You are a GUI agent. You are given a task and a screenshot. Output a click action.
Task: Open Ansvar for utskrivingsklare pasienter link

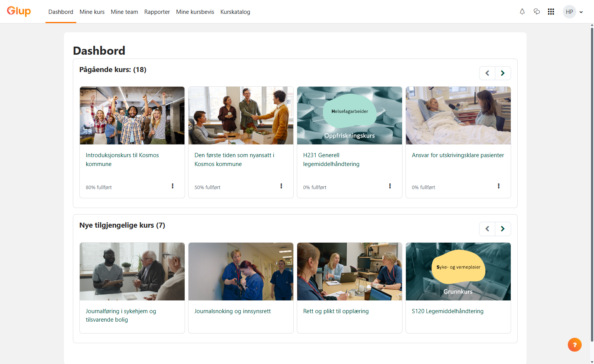(458, 155)
